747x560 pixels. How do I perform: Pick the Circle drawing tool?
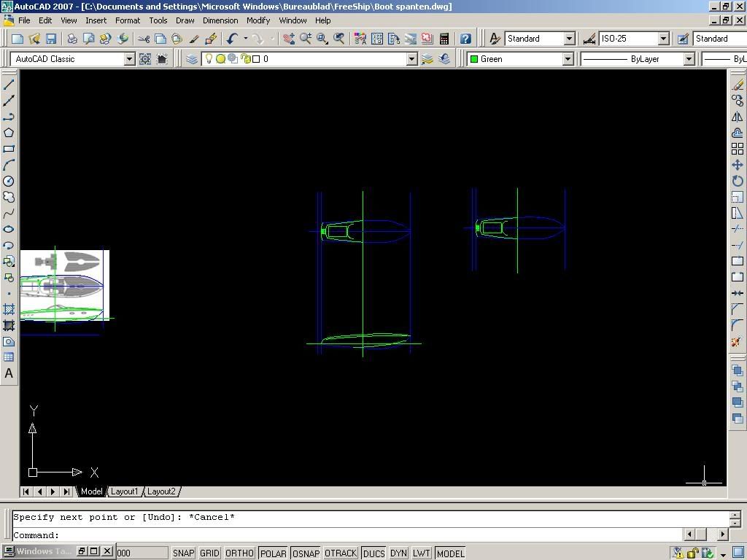click(x=9, y=181)
